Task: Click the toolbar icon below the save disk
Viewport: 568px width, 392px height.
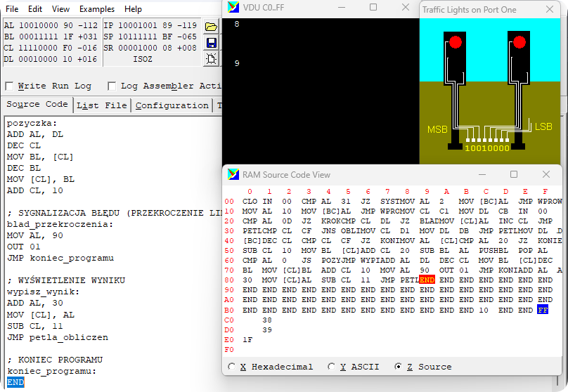Action: pos(211,58)
